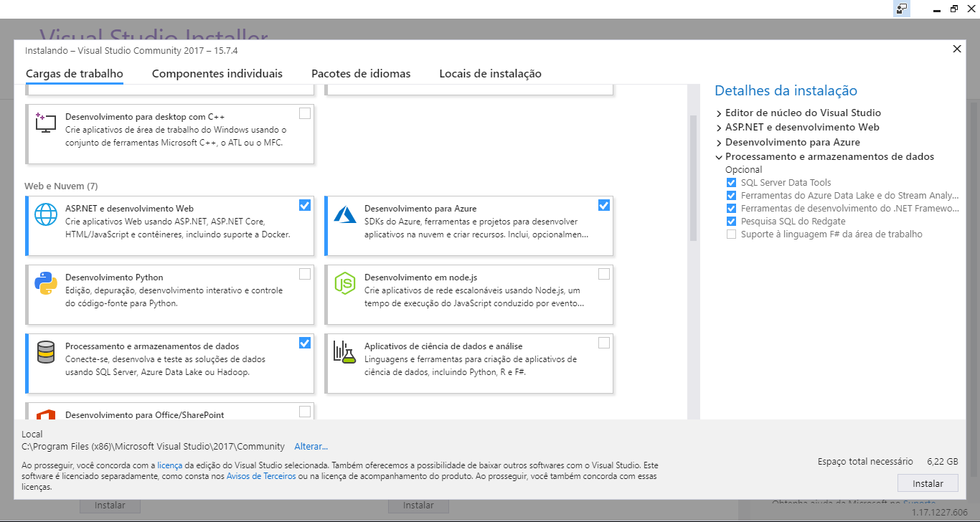Viewport: 980px width, 522px height.
Task: Click Alterar... link for install location
Action: 311,447
